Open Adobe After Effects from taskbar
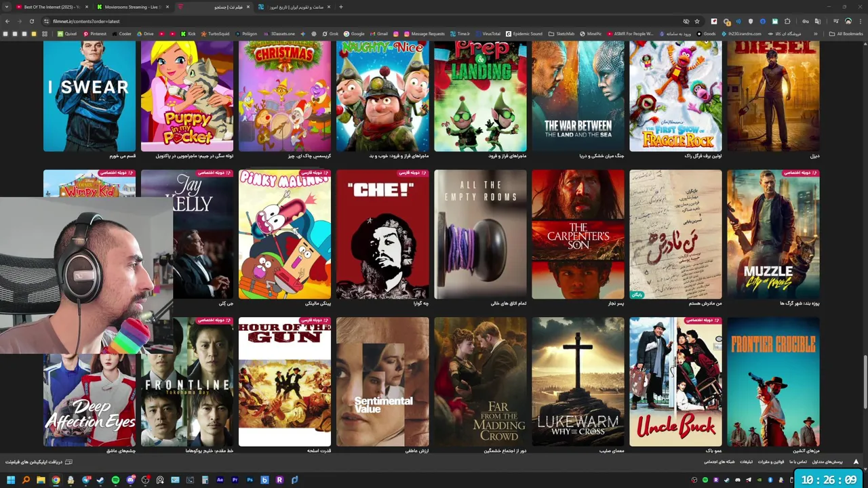Screen dimensions: 868x488 pos(220,480)
